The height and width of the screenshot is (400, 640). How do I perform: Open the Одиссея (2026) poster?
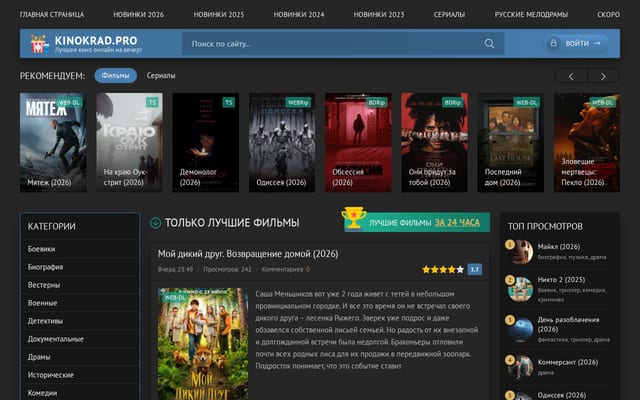coord(282,142)
